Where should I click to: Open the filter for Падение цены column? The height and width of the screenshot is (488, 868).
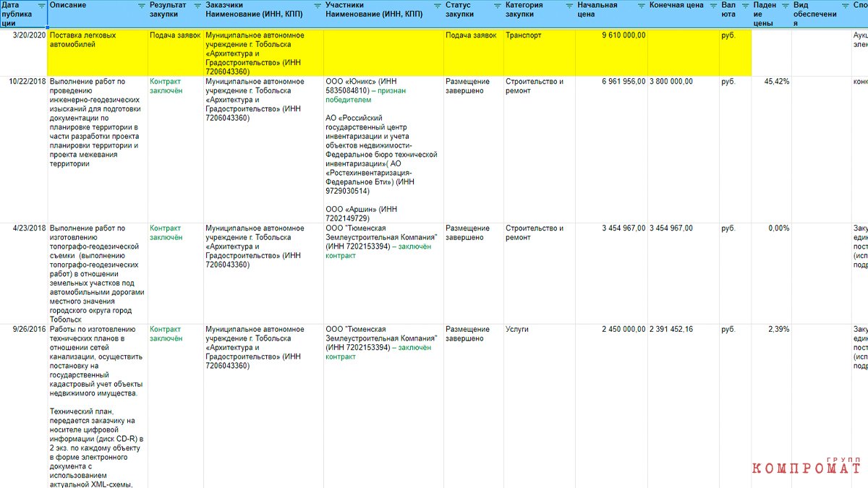click(x=786, y=5)
